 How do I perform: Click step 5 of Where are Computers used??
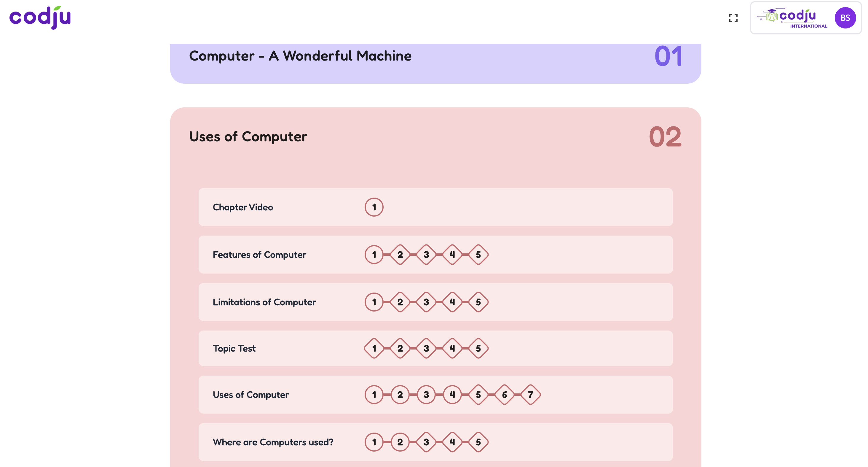click(478, 442)
